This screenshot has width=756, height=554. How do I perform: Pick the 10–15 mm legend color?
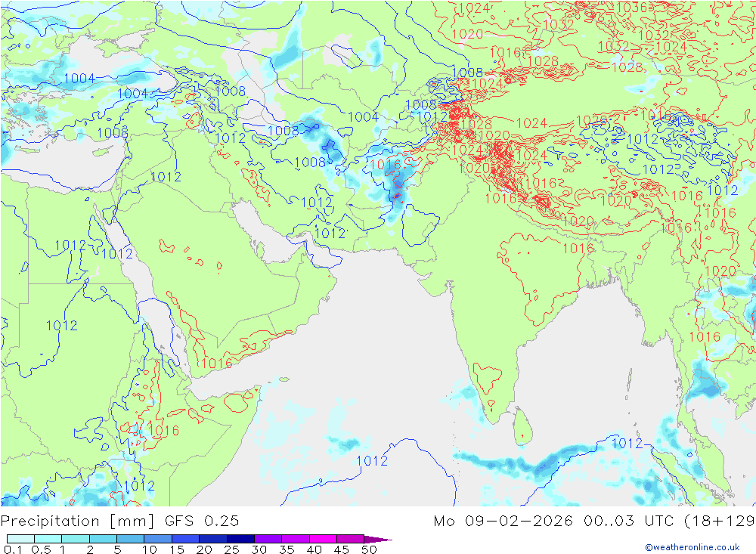tap(158, 539)
